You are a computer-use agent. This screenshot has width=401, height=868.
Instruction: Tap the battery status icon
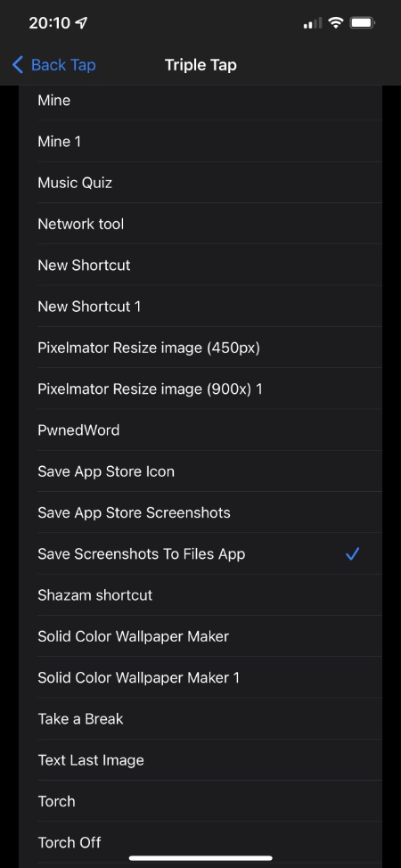(364, 22)
